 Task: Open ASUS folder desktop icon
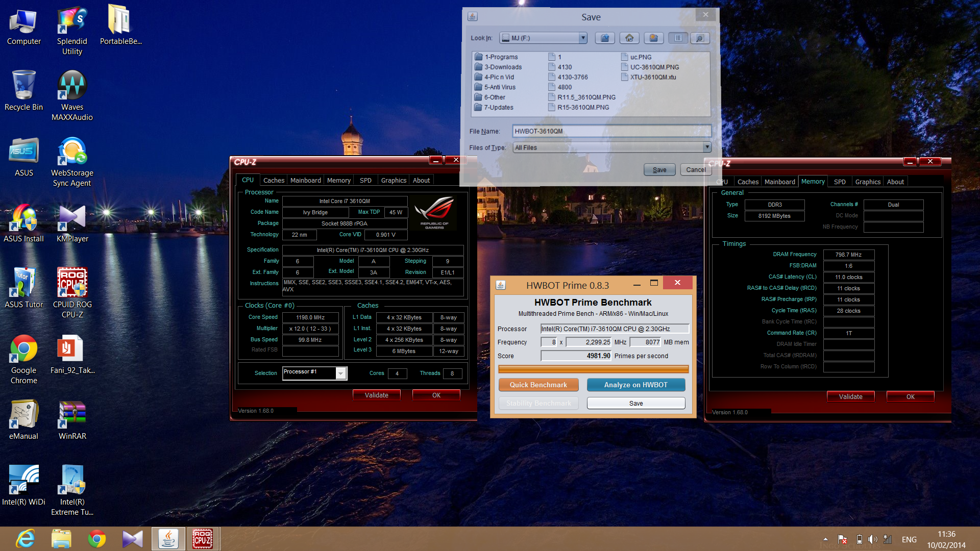[23, 157]
